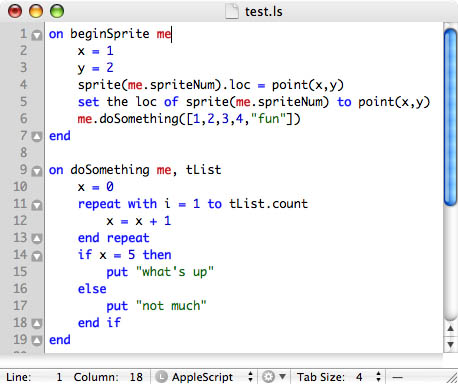The height and width of the screenshot is (384, 458).
Task: Click fold end marker on line 19
Action: click(x=37, y=341)
